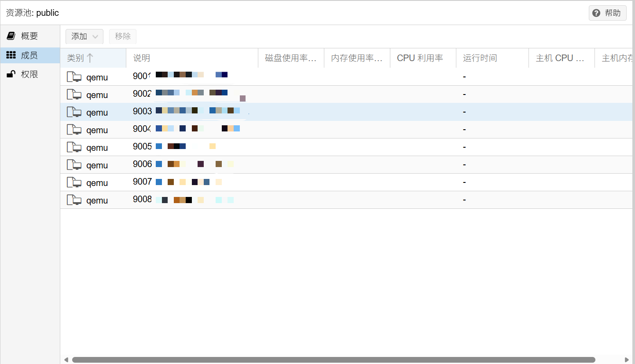Click the VM template icon for 9001

(74, 77)
